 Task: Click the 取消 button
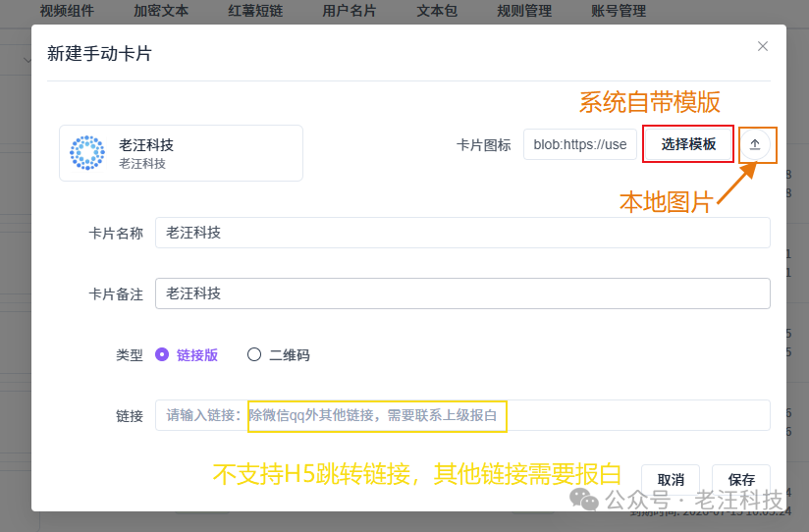click(671, 479)
